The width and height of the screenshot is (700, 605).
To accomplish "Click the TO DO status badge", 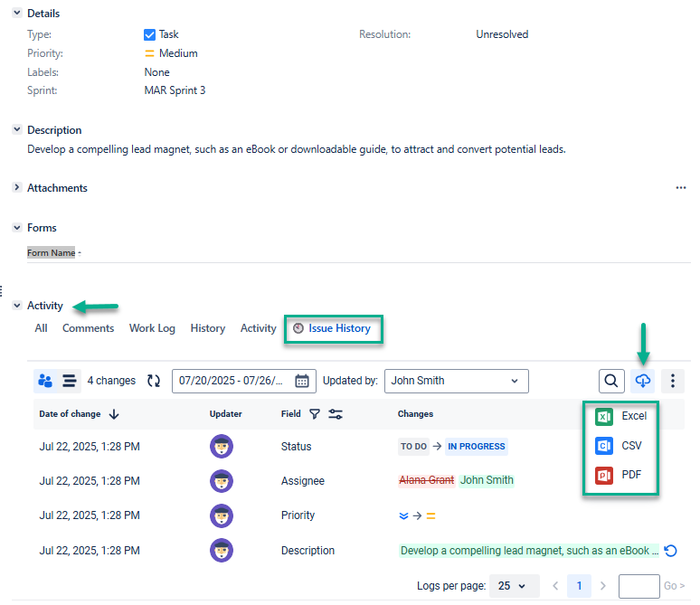I will coord(413,446).
